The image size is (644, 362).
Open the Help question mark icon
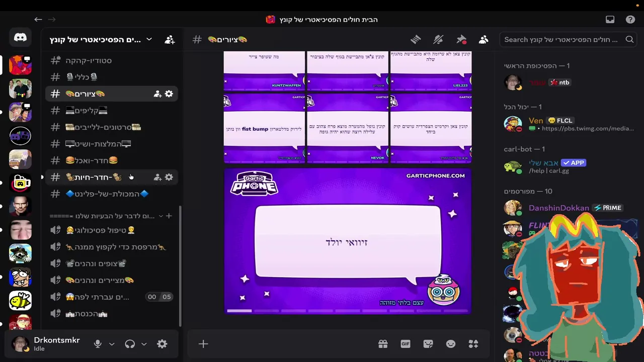point(630,20)
